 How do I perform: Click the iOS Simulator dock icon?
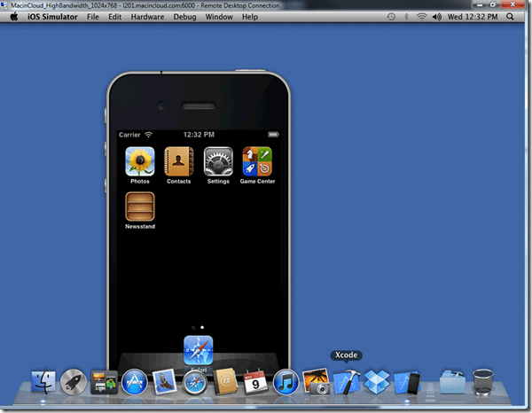pos(407,383)
